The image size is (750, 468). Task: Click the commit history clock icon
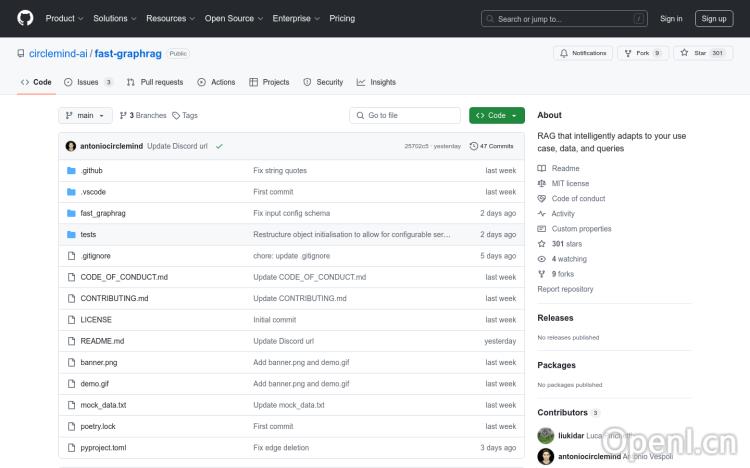tap(474, 146)
